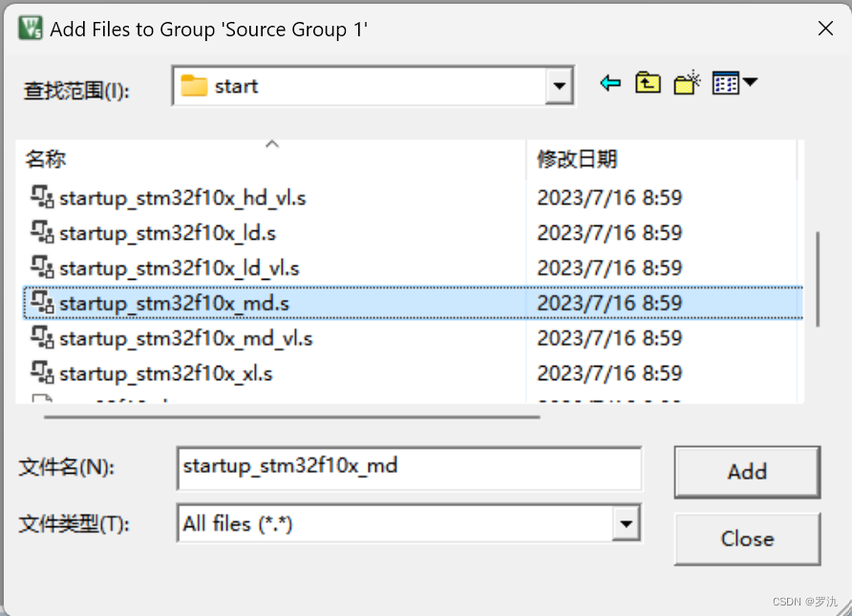Click the date of startup_stm32f10x_md.s

(x=609, y=303)
